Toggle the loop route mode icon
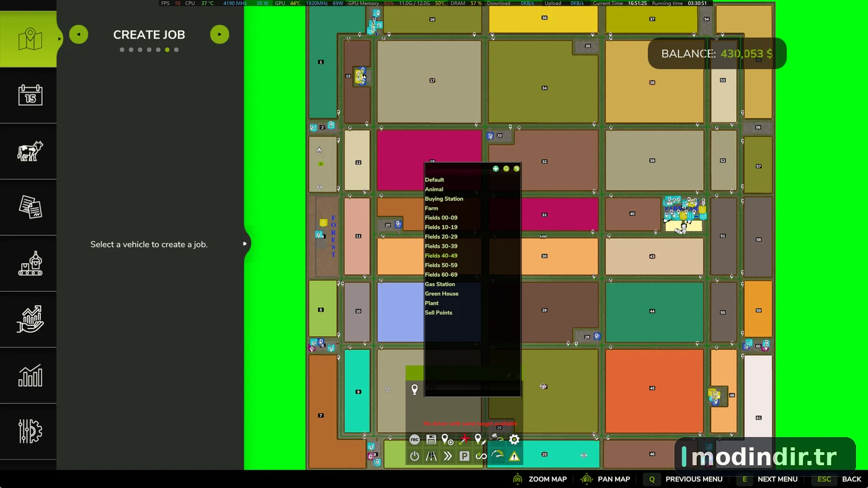This screenshot has height=488, width=868. coord(481,456)
